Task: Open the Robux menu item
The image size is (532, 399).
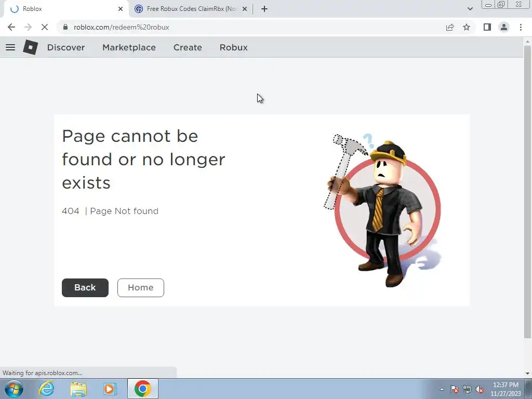Action: [233, 47]
